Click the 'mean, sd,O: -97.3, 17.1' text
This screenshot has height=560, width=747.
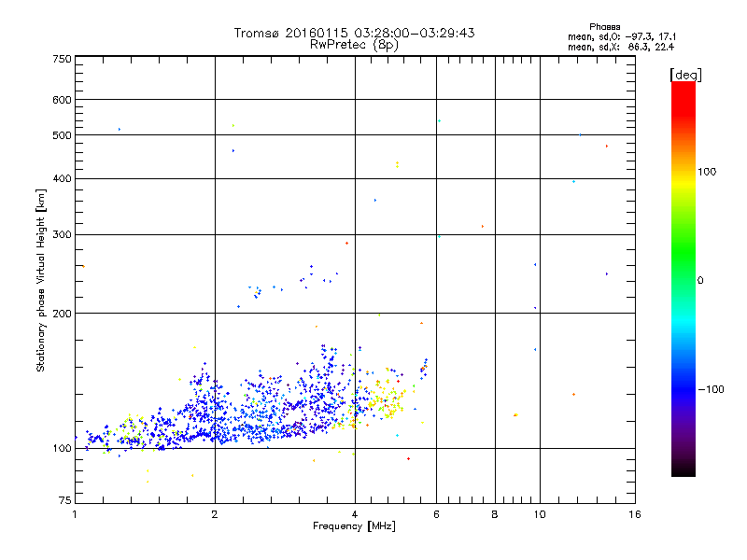tap(622, 36)
